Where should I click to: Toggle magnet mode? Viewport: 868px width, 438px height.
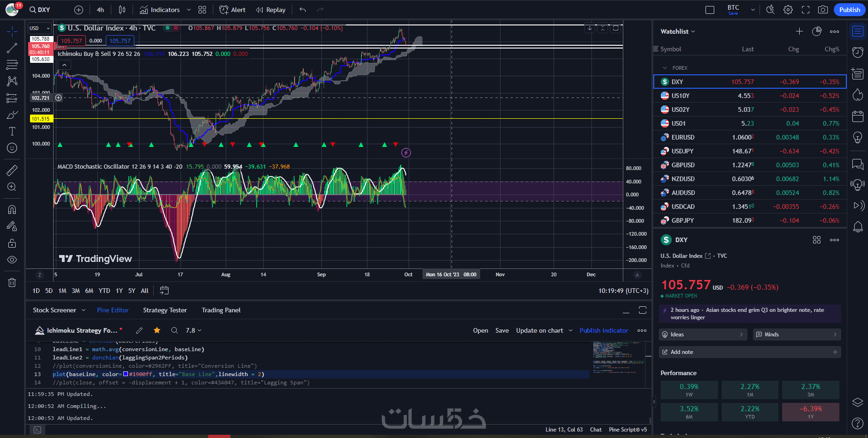coord(12,210)
